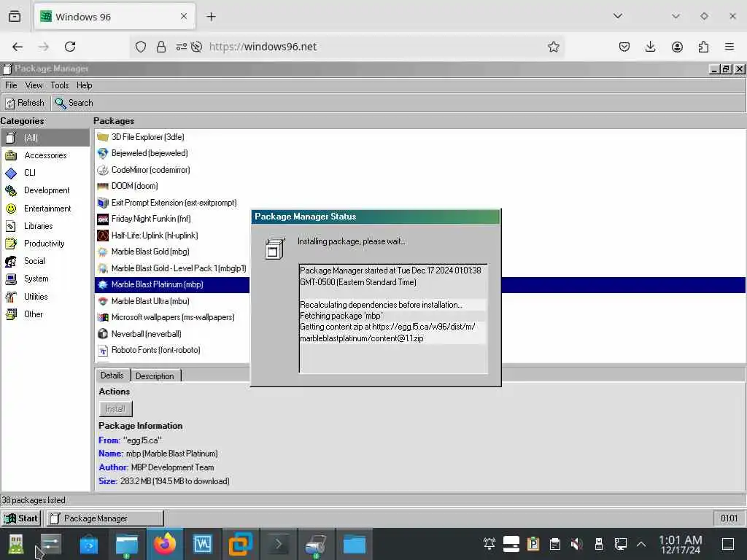Open the View menu
This screenshot has height=560, width=747.
(x=34, y=85)
